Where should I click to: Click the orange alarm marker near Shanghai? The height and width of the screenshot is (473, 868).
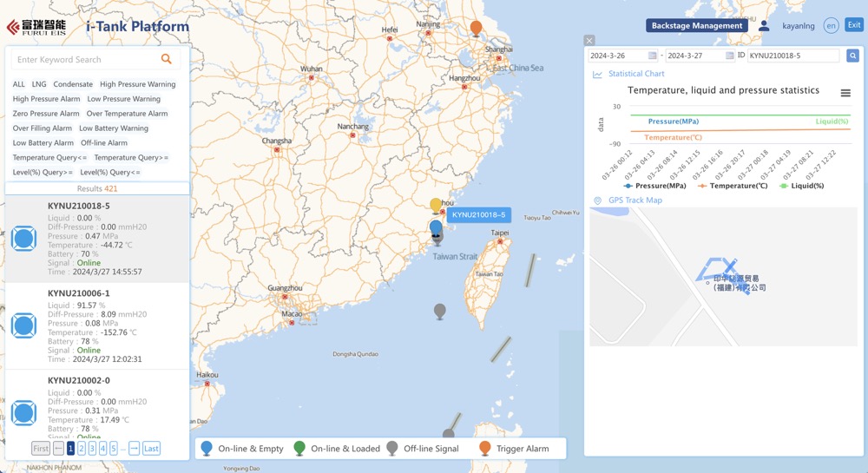(476, 28)
